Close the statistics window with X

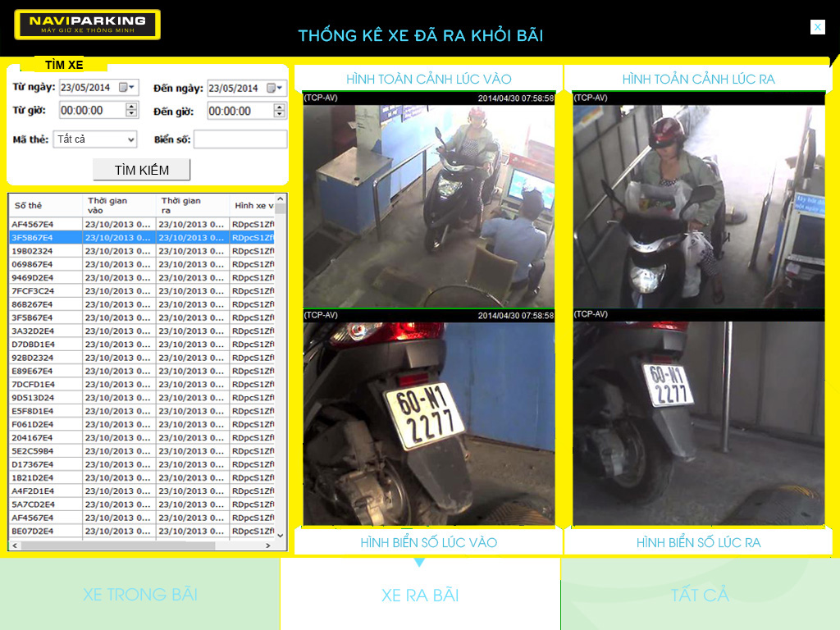(817, 27)
